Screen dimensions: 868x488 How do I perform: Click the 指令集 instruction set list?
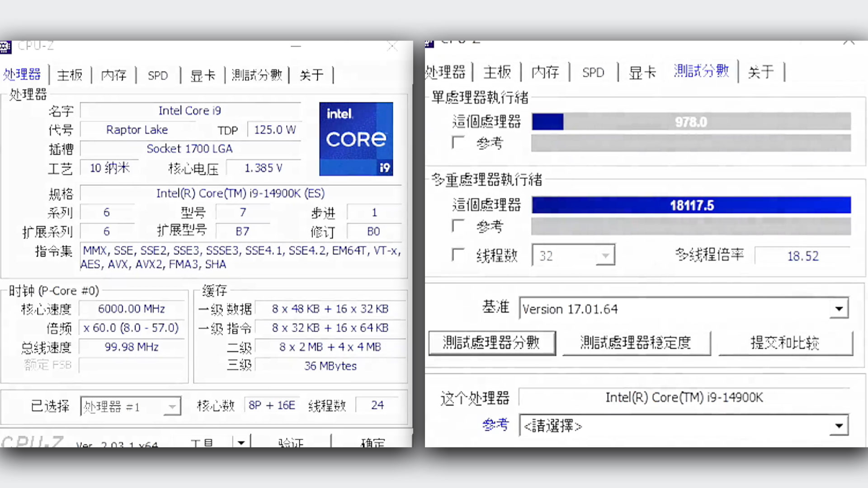(241, 257)
